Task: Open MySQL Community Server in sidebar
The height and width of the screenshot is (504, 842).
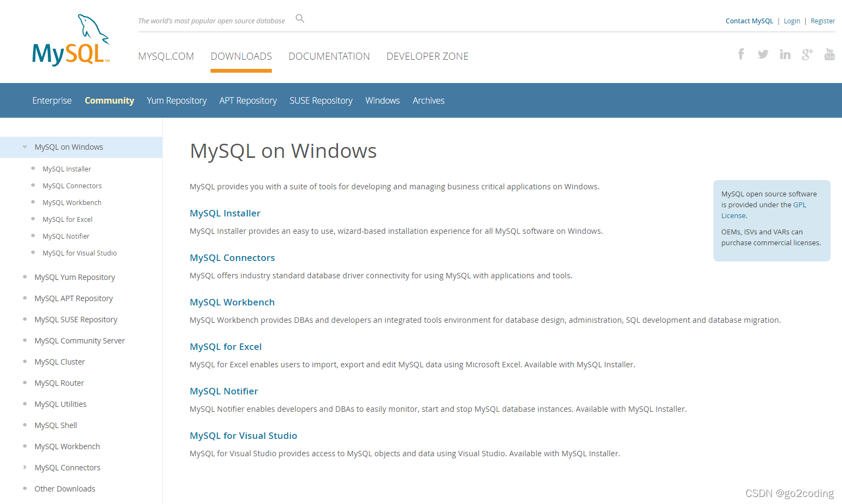Action: tap(80, 341)
